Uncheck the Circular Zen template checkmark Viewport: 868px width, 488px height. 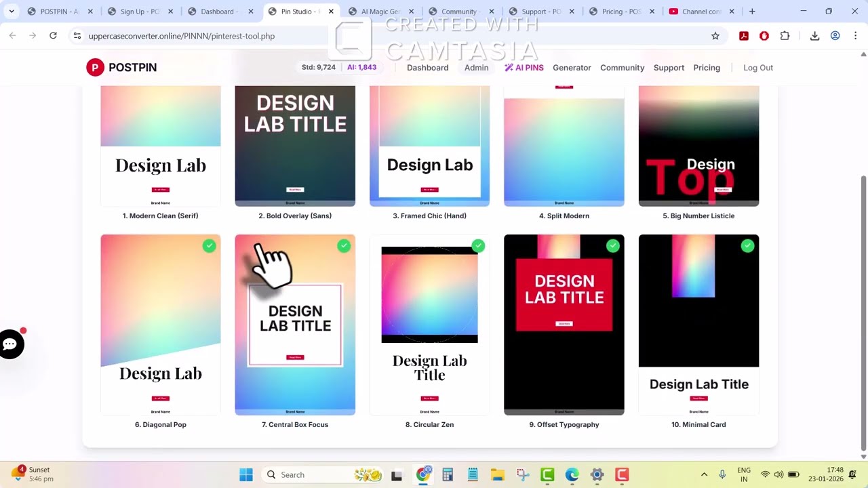point(478,246)
